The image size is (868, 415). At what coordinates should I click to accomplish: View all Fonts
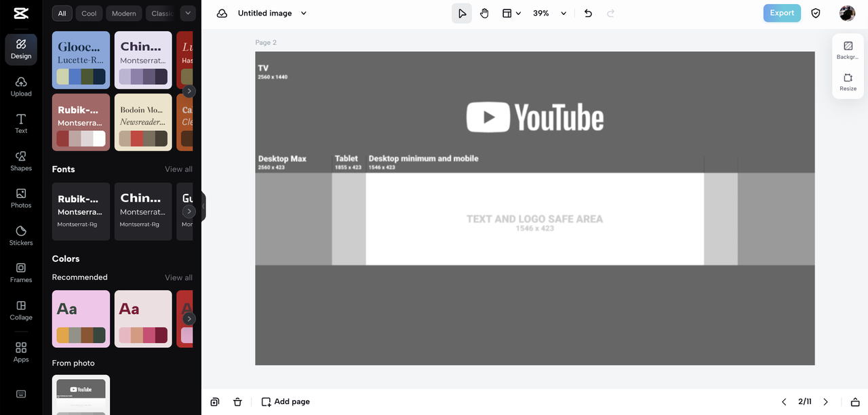coord(178,169)
